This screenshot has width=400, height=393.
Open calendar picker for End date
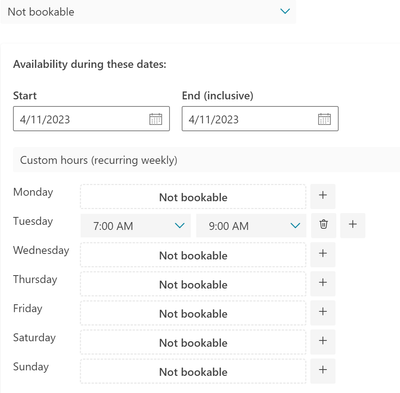coord(324,119)
